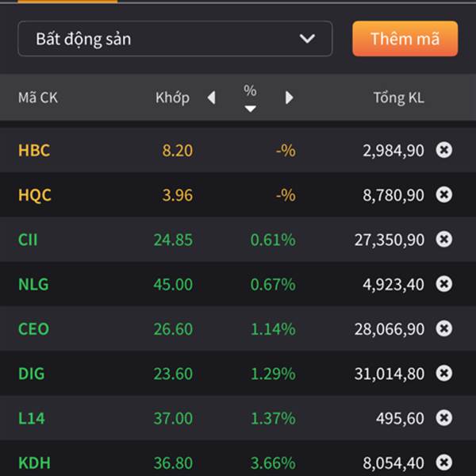Image resolution: width=476 pixels, height=476 pixels.
Task: Remove CII using its X icon
Action: point(443,240)
